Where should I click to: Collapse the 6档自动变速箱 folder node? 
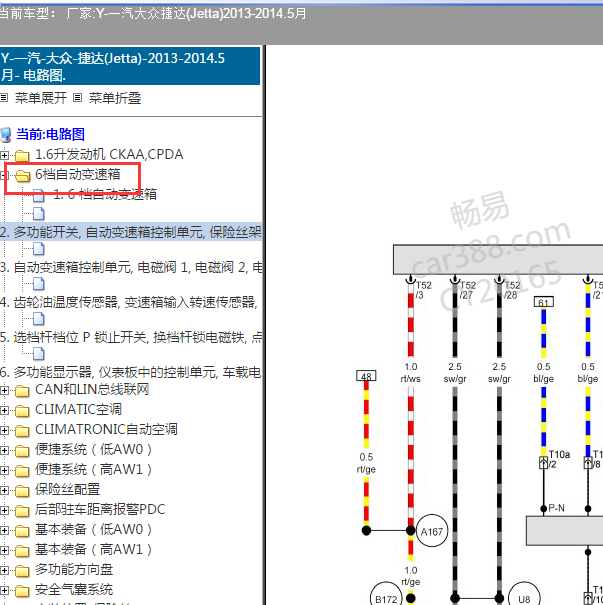coord(3,176)
